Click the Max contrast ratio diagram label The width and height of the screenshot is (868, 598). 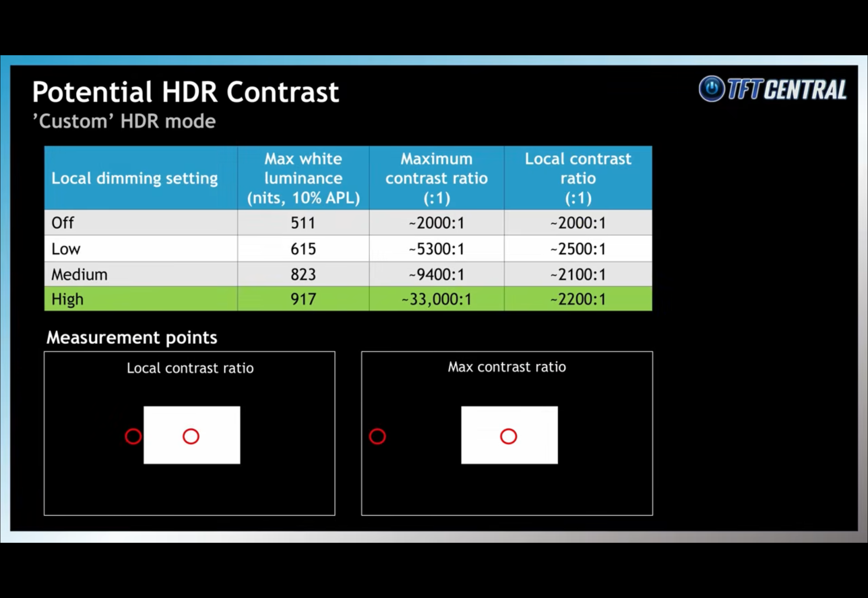(x=507, y=367)
